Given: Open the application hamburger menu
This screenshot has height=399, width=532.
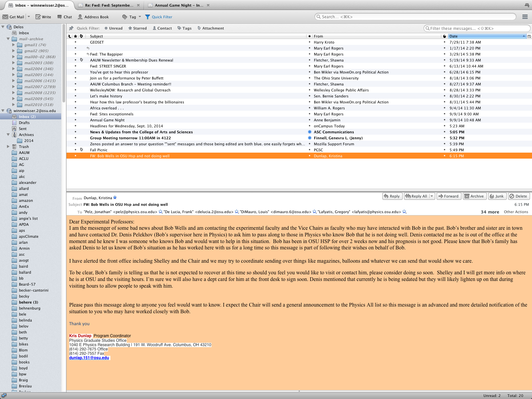Looking at the screenshot, I should [525, 17].
